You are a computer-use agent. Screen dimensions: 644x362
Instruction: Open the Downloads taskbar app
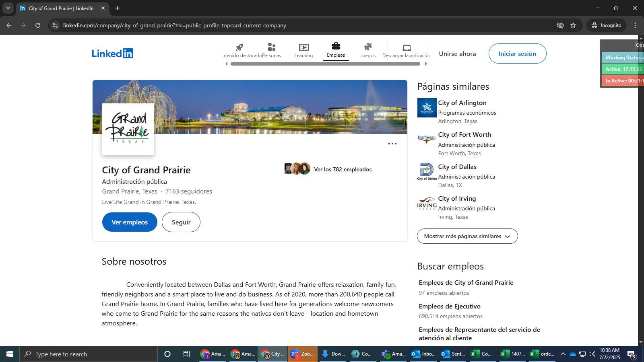click(333, 354)
